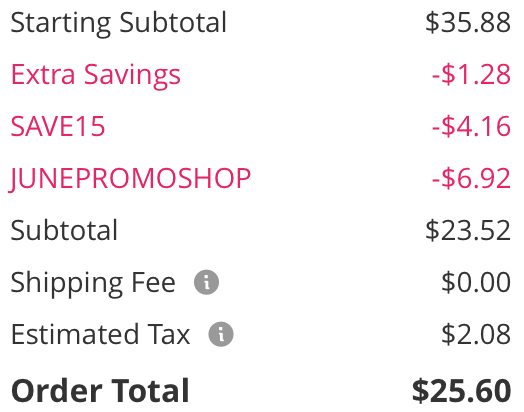Click the word Savings in Extra Savings
Screen dimensions: 524x412
pyautogui.click(x=132, y=76)
